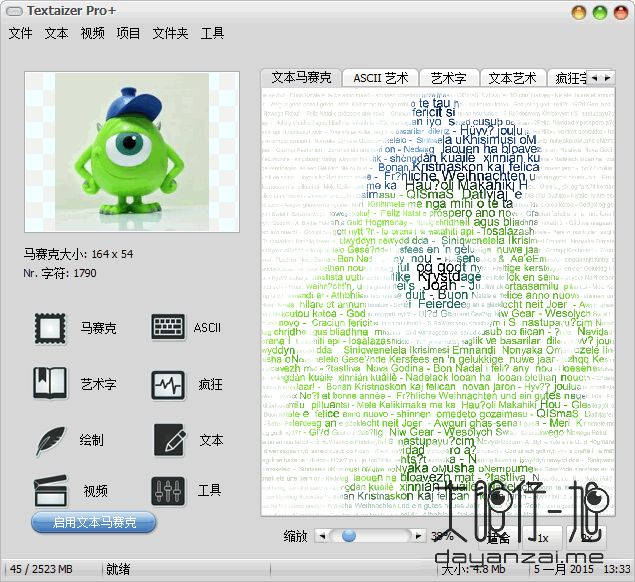Select the 绘制 feather icon
635x582 pixels.
pyautogui.click(x=51, y=440)
